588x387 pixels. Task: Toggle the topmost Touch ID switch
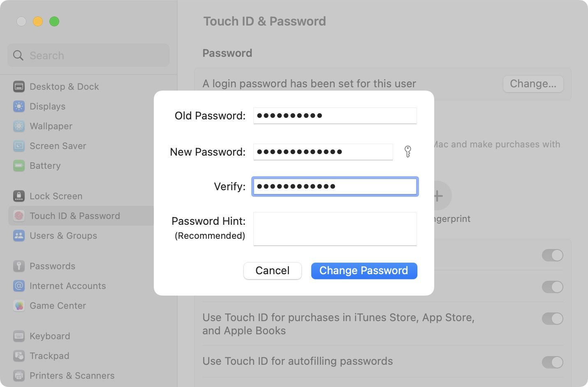coord(553,255)
